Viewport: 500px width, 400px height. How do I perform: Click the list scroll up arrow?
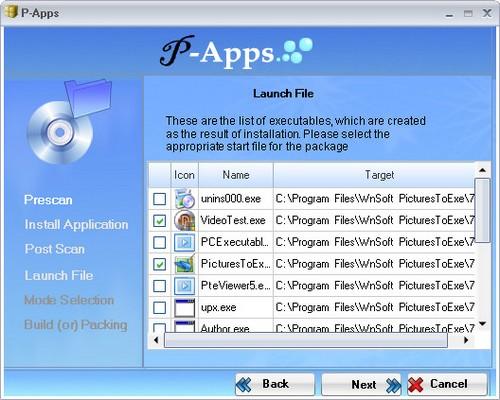click(x=482, y=170)
